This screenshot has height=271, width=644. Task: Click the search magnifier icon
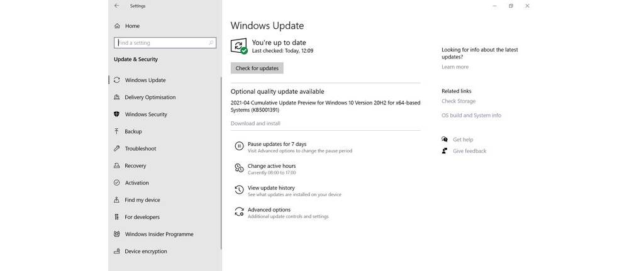point(211,43)
